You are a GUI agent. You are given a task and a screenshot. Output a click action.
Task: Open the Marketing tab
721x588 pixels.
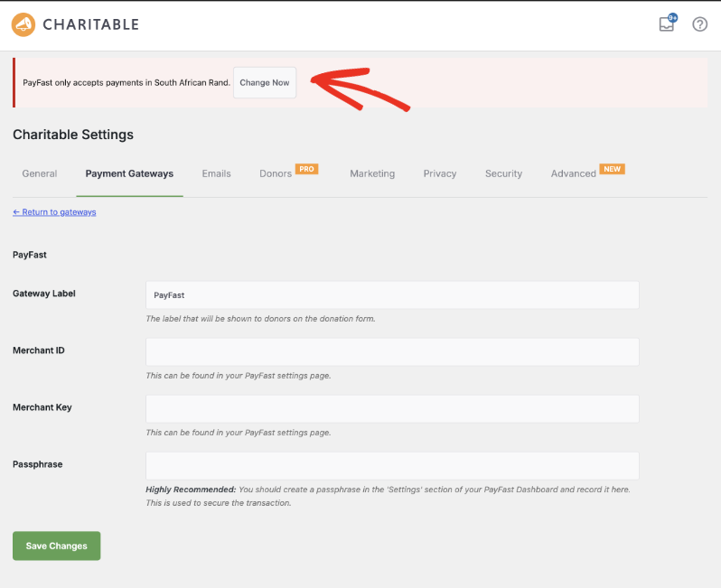click(372, 173)
